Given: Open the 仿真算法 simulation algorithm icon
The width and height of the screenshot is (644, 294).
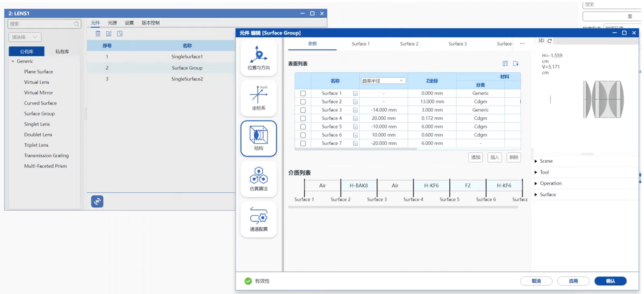Looking at the screenshot, I should point(258,179).
